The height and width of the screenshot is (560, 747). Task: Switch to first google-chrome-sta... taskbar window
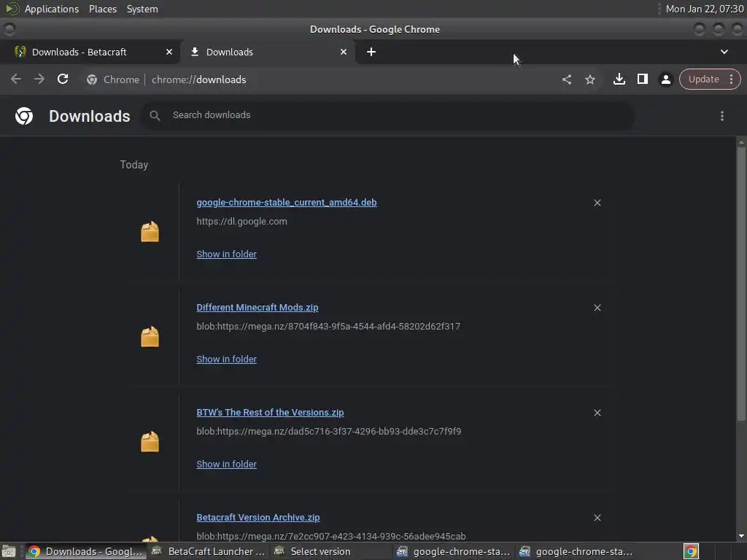coord(452,551)
